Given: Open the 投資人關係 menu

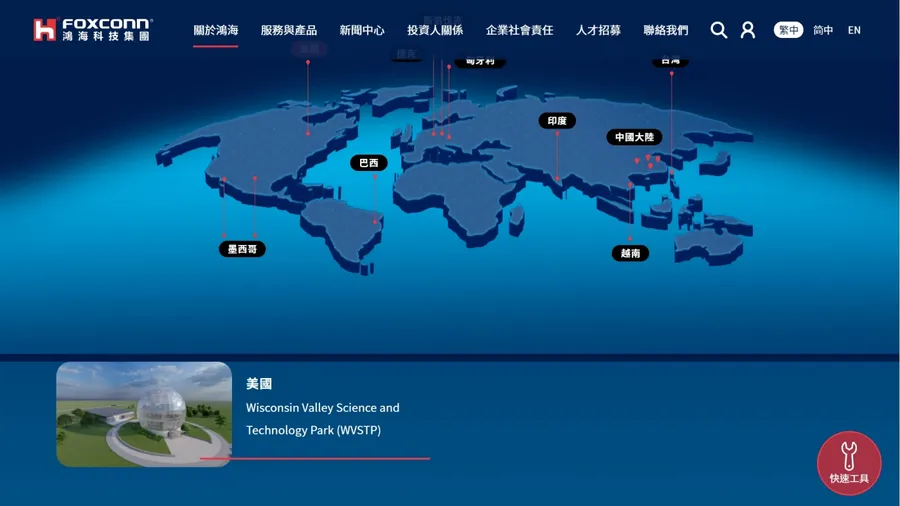Looking at the screenshot, I should [x=435, y=30].
